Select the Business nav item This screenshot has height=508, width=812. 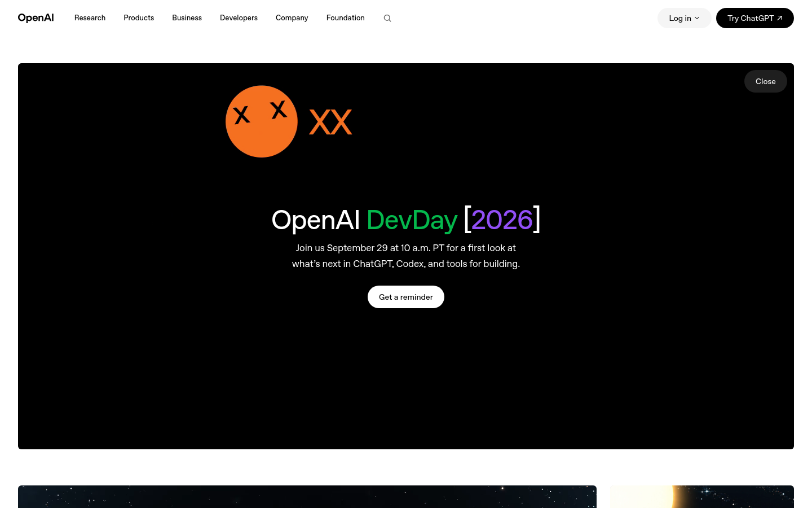tap(187, 18)
